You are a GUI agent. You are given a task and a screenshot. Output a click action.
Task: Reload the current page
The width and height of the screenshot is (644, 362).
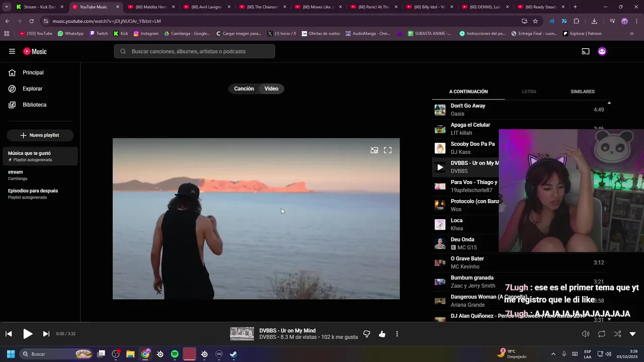(31, 21)
